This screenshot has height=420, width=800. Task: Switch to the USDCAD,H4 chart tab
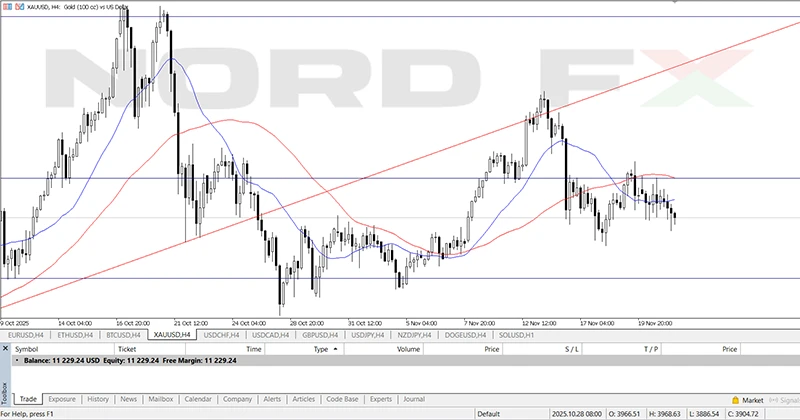pos(270,335)
